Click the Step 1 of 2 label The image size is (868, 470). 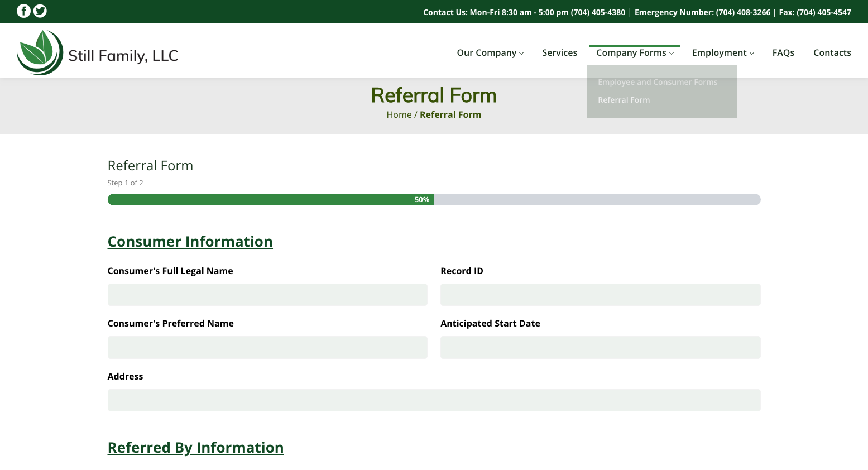[x=125, y=183]
